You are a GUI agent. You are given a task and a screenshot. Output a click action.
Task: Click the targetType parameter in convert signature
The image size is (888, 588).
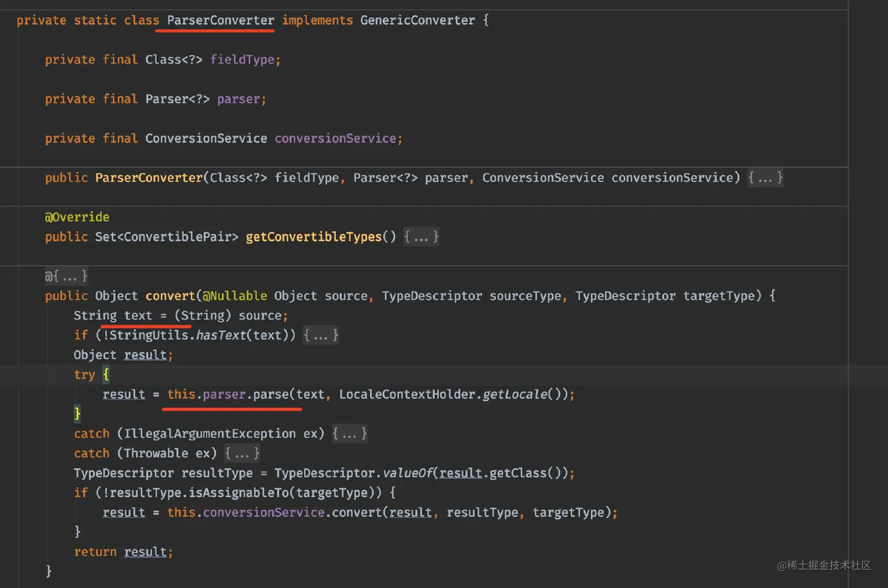pos(719,296)
